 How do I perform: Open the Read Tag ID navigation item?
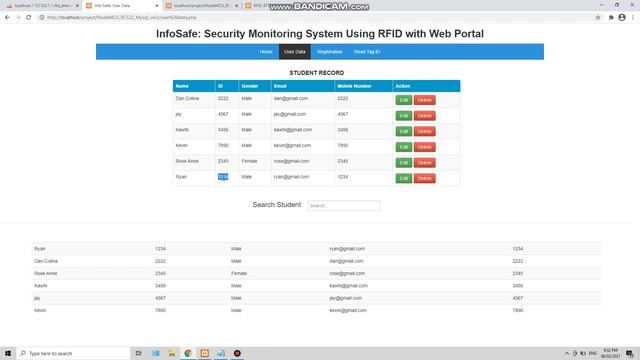367,52
